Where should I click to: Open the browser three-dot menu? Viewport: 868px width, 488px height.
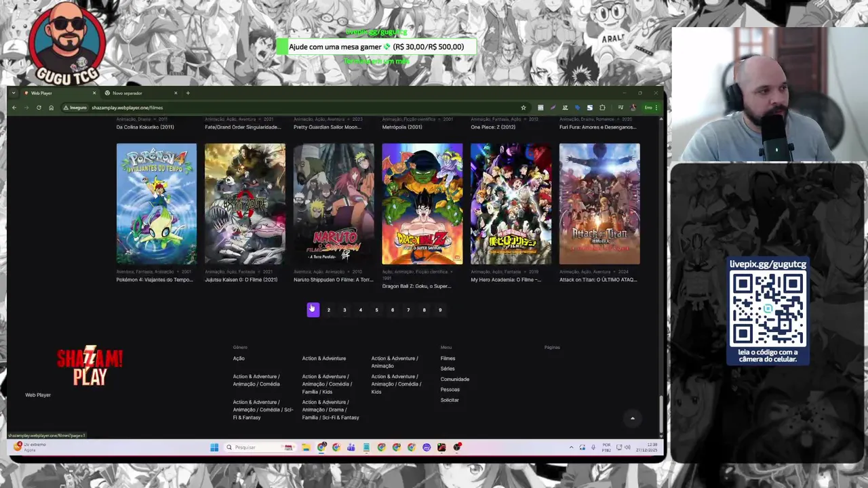[656, 108]
